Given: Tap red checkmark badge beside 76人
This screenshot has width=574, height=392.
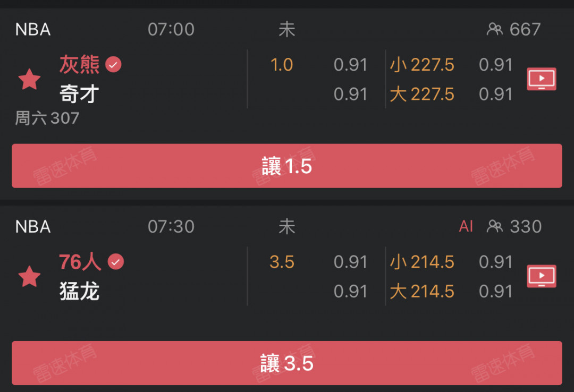Looking at the screenshot, I should (116, 262).
